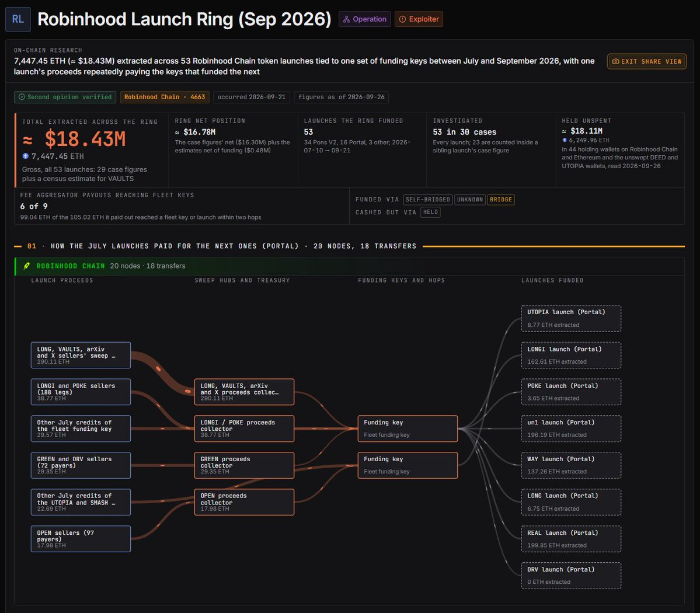Image resolution: width=700 pixels, height=613 pixels.
Task: Click the $18.11M held unspent value
Action: (x=582, y=131)
